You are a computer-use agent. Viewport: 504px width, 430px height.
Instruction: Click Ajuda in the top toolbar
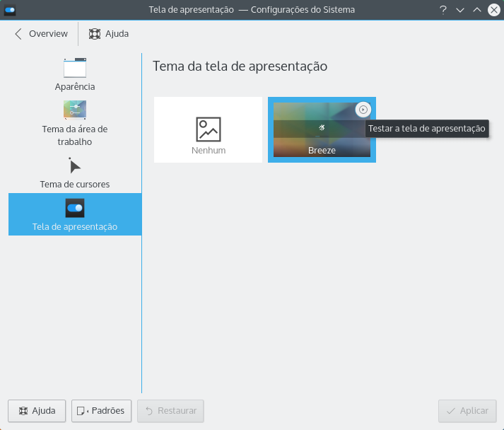[109, 33]
